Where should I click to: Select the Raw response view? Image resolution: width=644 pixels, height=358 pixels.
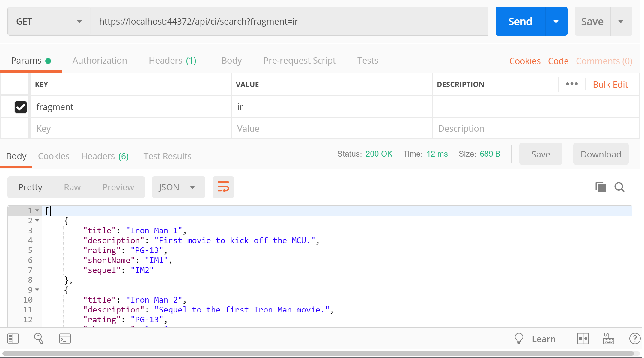(x=72, y=186)
